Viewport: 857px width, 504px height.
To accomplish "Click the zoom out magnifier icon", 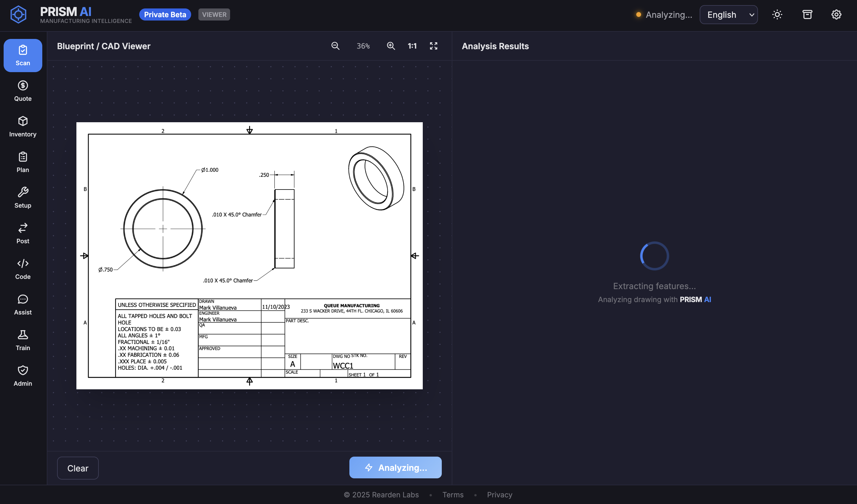I will coord(335,46).
